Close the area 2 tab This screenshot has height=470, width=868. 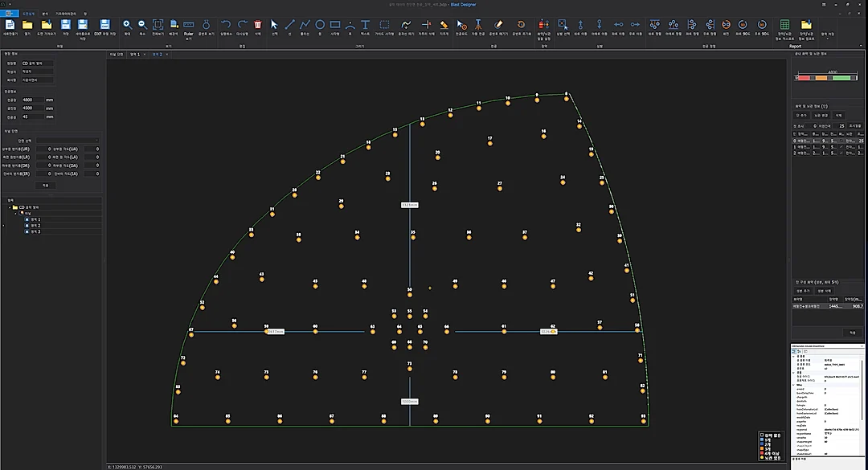(x=166, y=55)
